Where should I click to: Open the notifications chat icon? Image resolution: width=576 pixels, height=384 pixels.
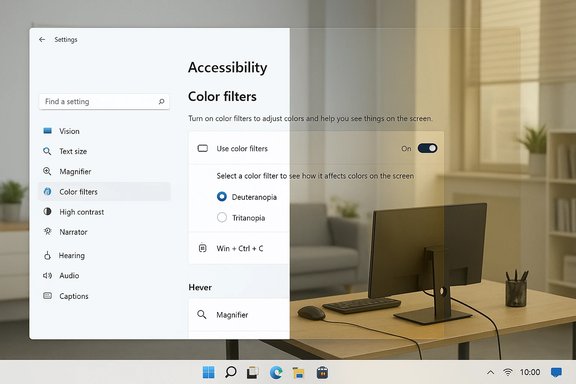[556, 373]
